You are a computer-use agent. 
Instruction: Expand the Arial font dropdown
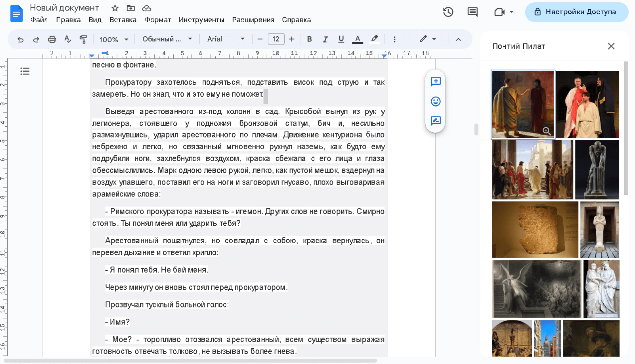pyautogui.click(x=226, y=39)
